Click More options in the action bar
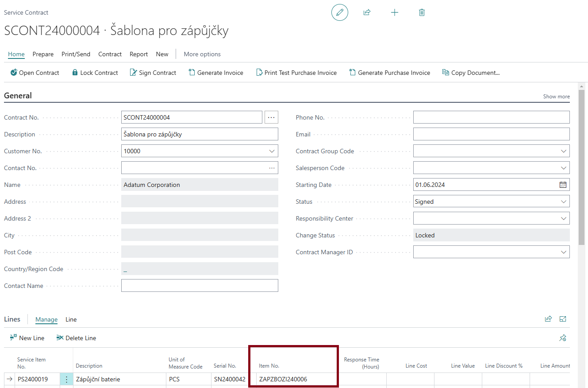 [202, 54]
